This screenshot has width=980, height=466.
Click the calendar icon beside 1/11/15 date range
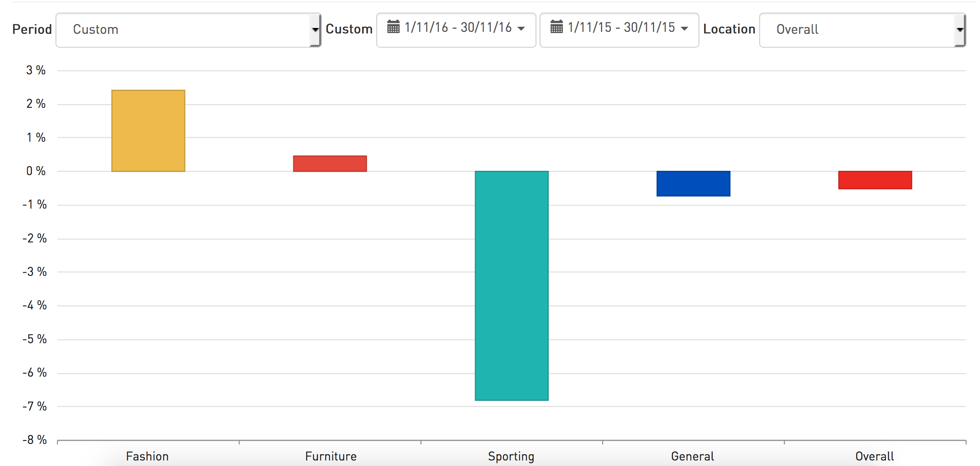click(x=556, y=27)
